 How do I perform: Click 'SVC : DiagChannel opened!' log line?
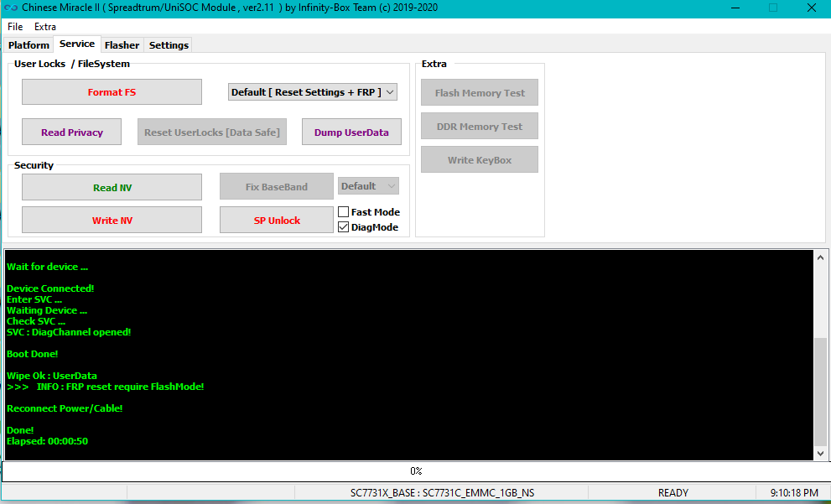pyautogui.click(x=69, y=332)
